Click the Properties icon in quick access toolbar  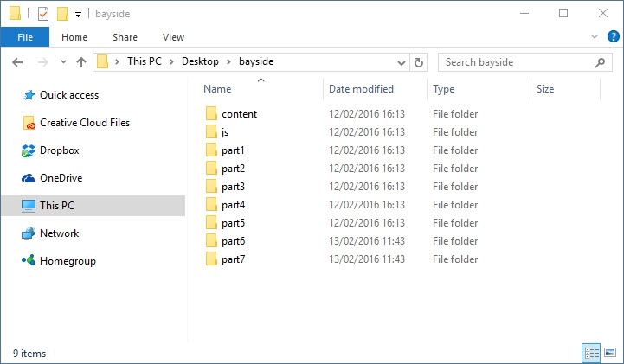click(x=42, y=14)
